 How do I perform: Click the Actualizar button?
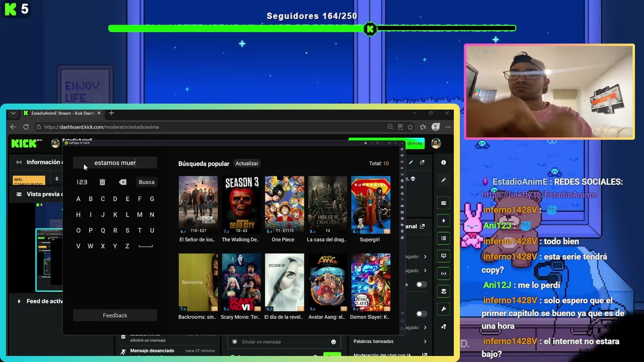coord(247,163)
